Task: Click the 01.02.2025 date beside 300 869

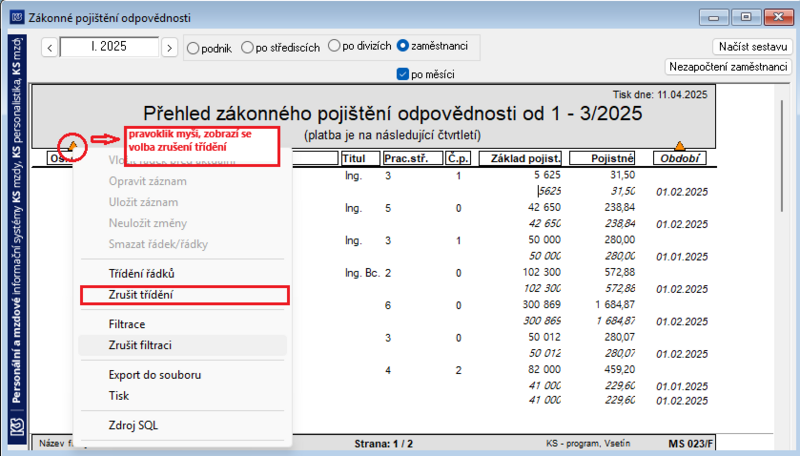Action: point(682,322)
